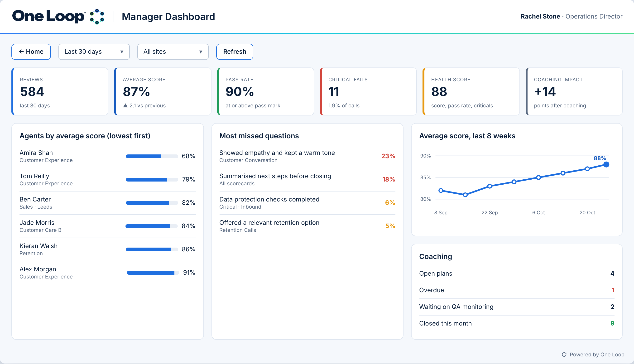Click Tom Reilly's 79% score bar

click(152, 179)
